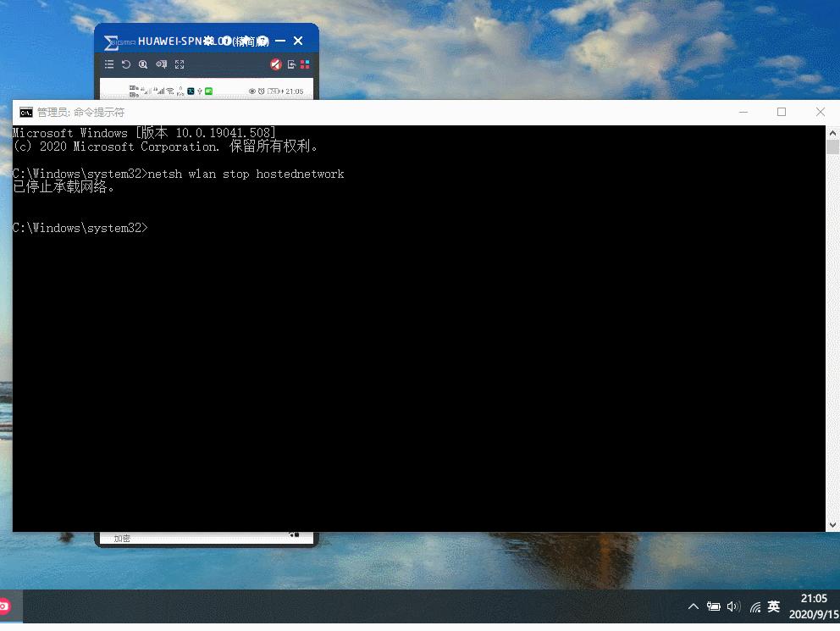
Task: Click the magnifier search icon in Sigma toolbar
Action: pyautogui.click(x=143, y=64)
